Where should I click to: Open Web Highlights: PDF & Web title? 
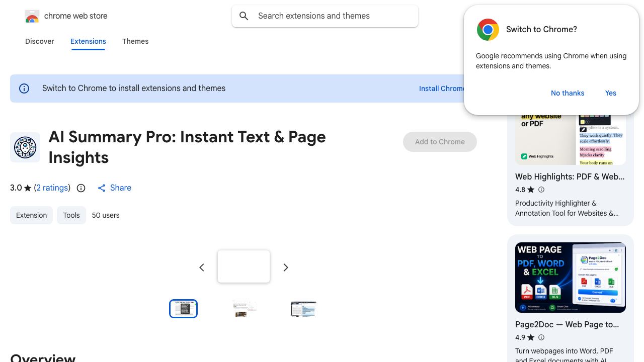click(570, 176)
